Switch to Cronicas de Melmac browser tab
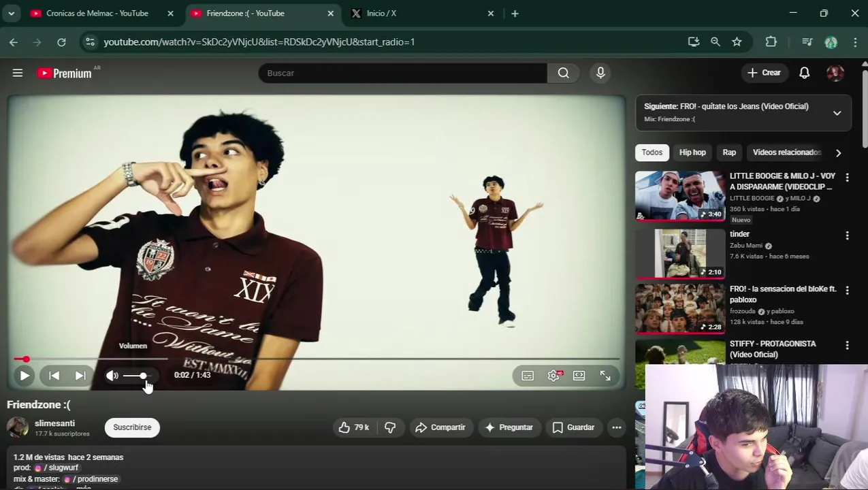 pos(97,14)
